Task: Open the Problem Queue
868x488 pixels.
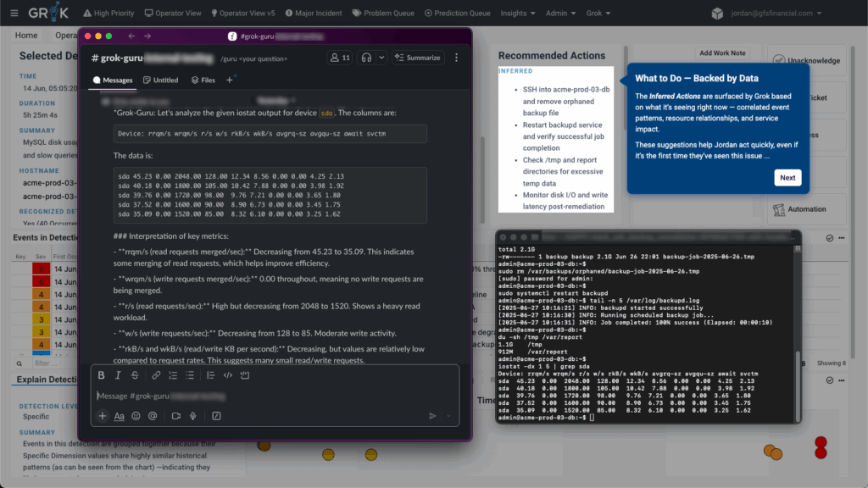Action: 383,13
